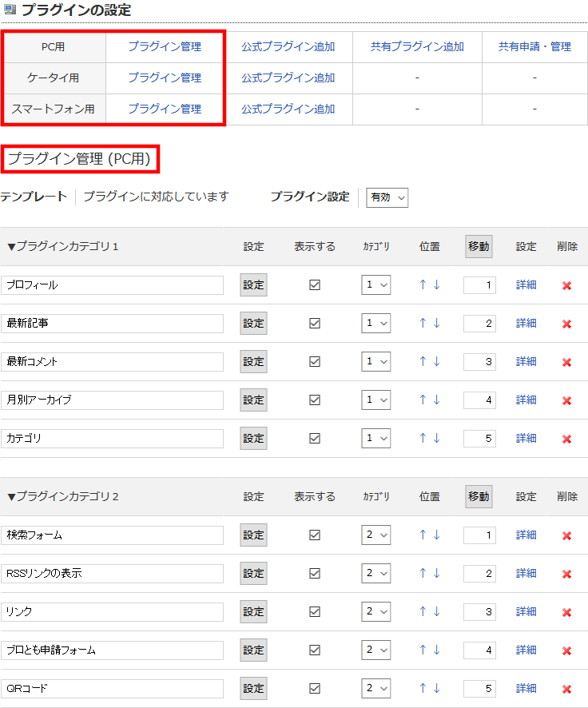Uncheck 表示する for 最新記事
This screenshot has width=588, height=708.
[x=315, y=324]
